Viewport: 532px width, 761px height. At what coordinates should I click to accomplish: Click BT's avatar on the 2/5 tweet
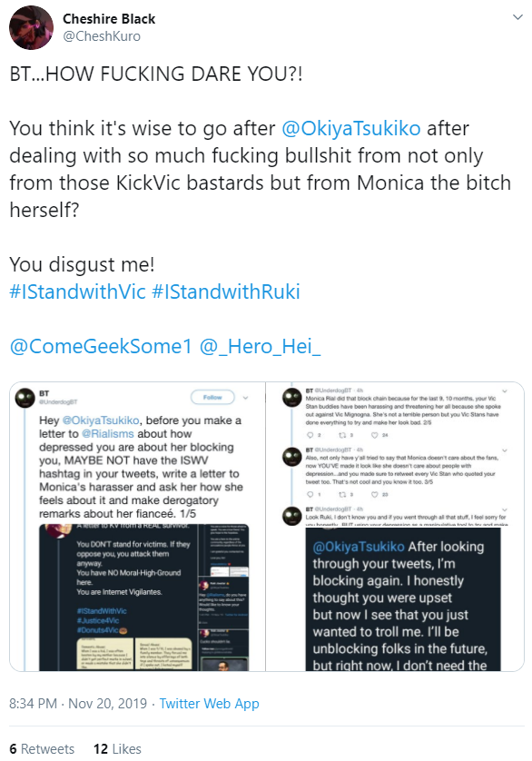(x=292, y=398)
